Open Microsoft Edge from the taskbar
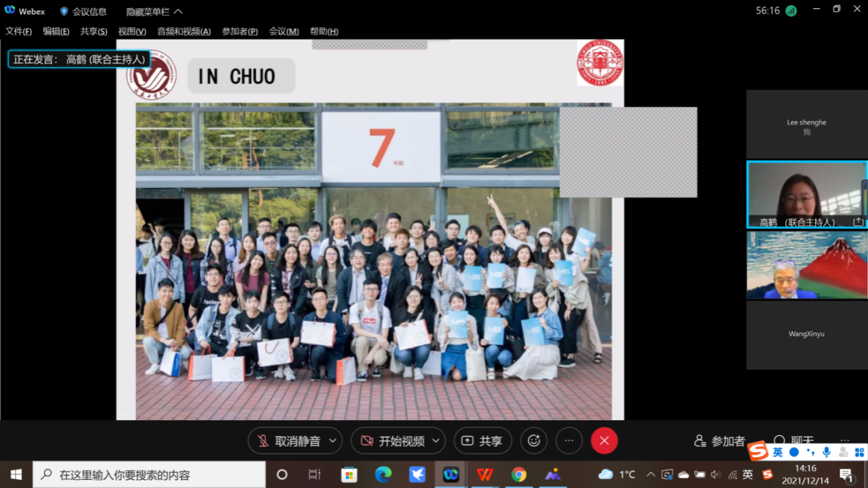Screen dimensions: 868x488 click(x=383, y=474)
